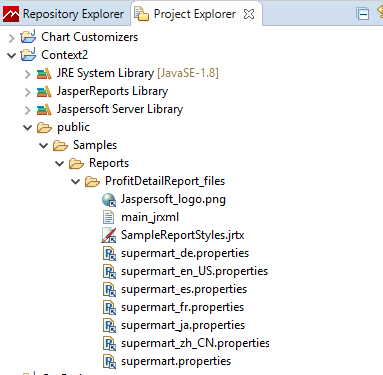Select the file supermart_de.properties

[185, 253]
